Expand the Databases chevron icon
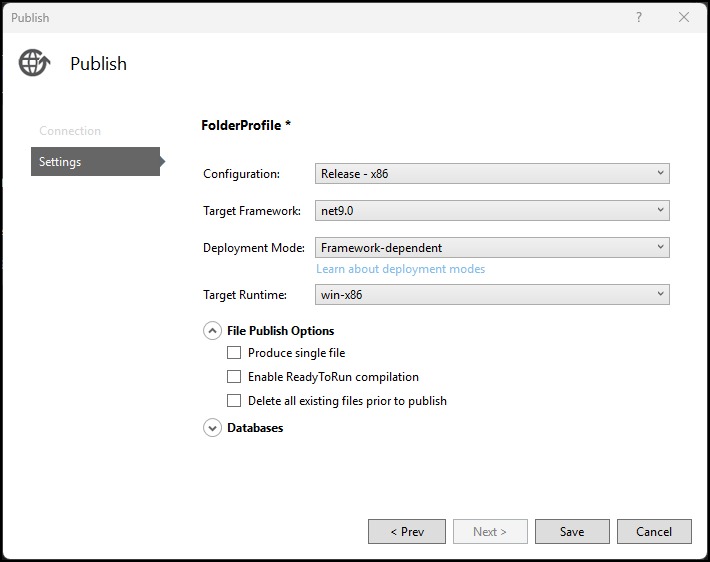710x562 pixels. tap(212, 428)
